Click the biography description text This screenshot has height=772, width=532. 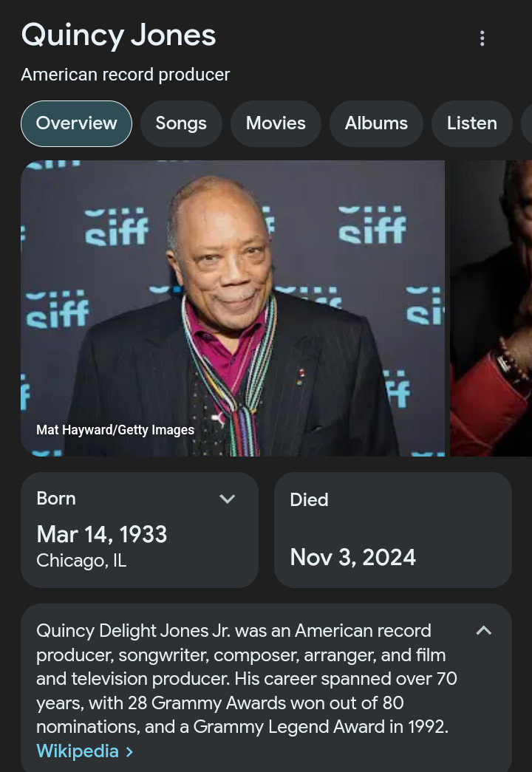246,678
